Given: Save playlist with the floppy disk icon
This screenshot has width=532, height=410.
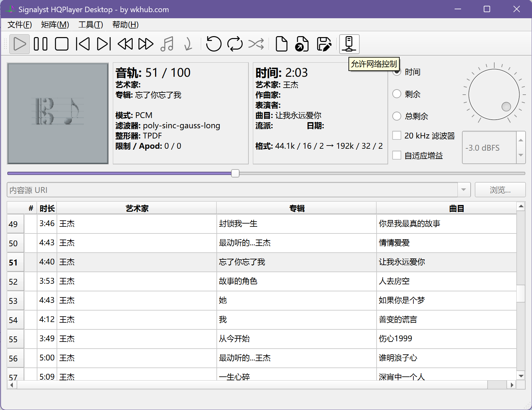Looking at the screenshot, I should (x=324, y=44).
